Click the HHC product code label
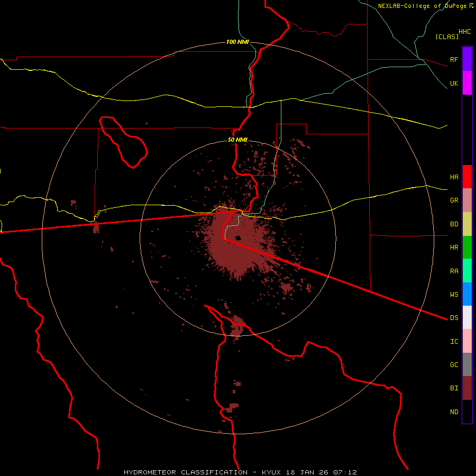Viewport: 476px width, 476px height. click(x=464, y=32)
